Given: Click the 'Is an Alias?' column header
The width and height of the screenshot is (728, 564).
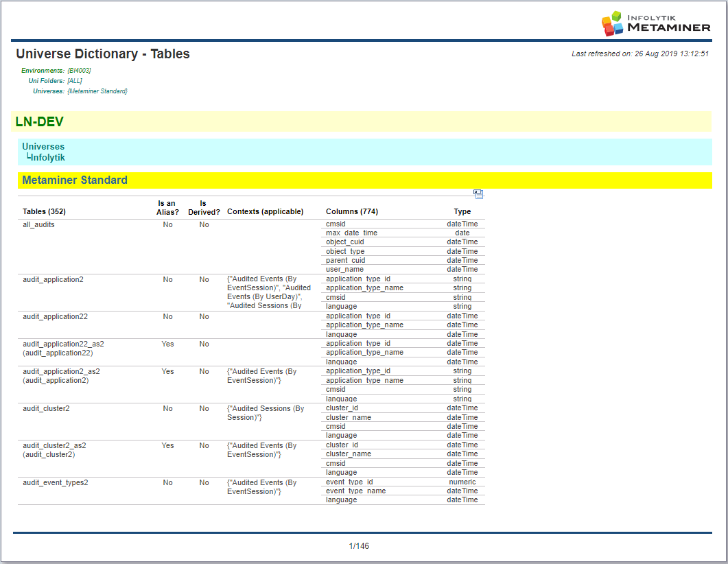Looking at the screenshot, I should (167, 207).
